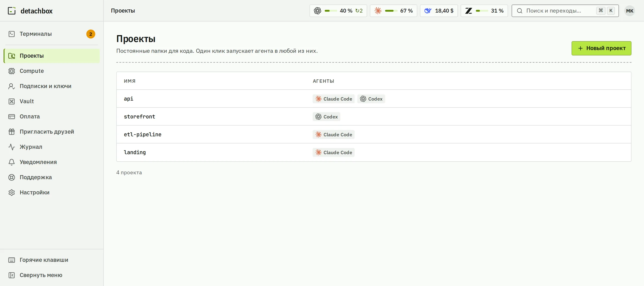Click the Уведомления bell icon
The image size is (644, 286).
click(12, 162)
